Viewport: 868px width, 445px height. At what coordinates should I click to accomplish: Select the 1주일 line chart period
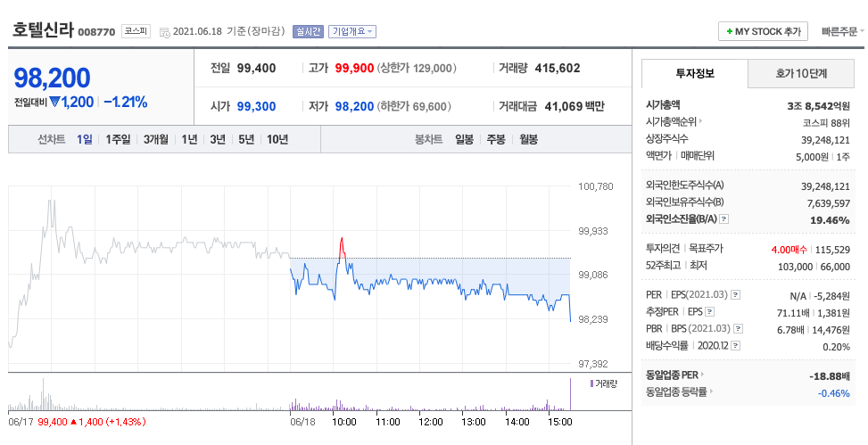[118, 139]
